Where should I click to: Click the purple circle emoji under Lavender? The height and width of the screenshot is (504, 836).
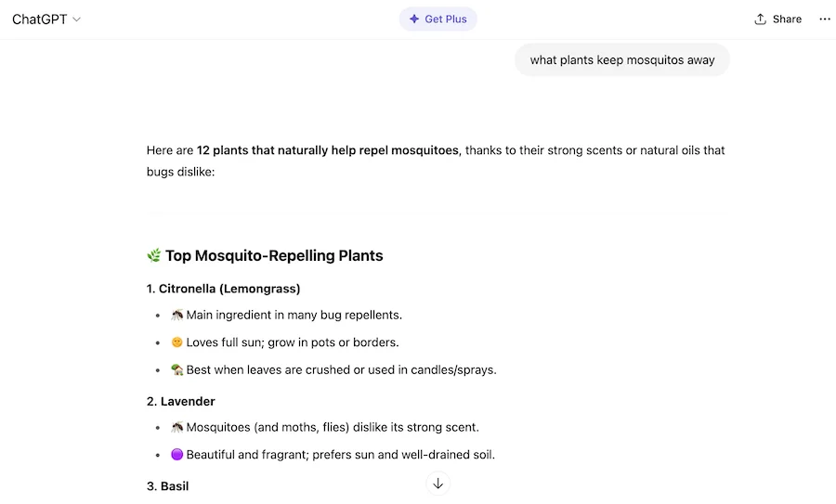[x=177, y=455]
